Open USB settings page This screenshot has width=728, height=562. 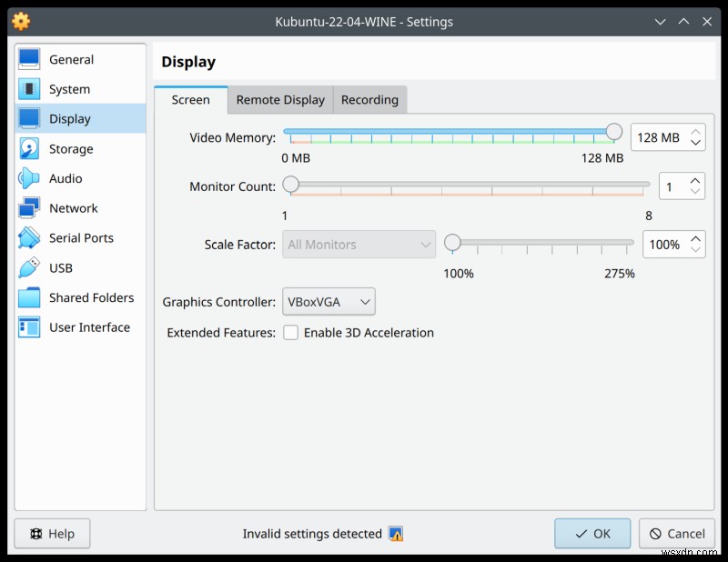tap(80, 267)
